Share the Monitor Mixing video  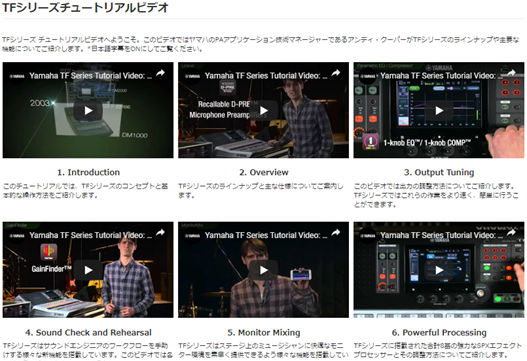tap(336, 233)
